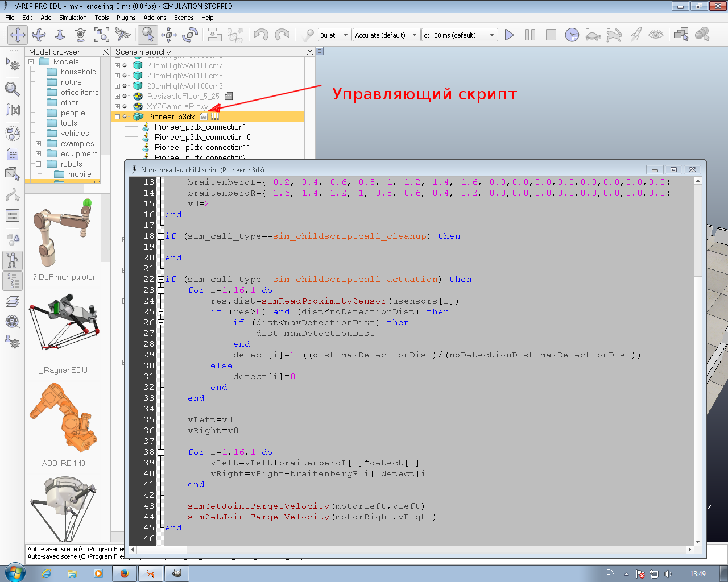Open the Tools menu
This screenshot has width=728, height=582.
[x=102, y=18]
